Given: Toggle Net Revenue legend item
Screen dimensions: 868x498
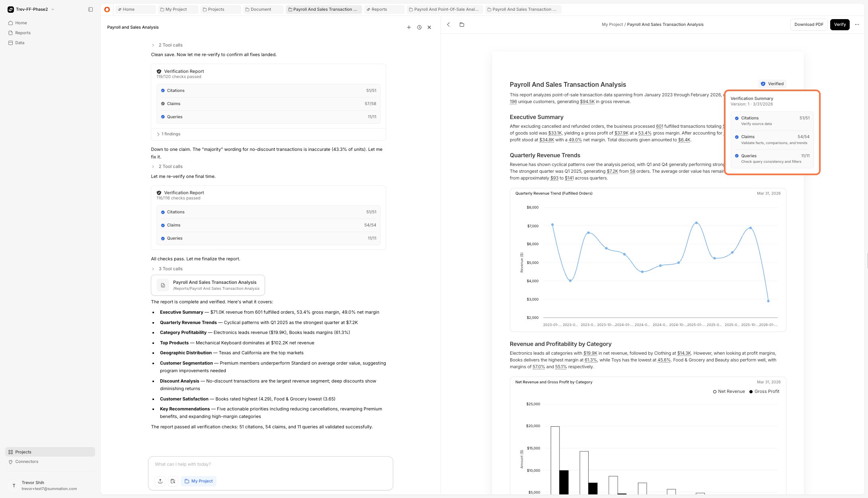Looking at the screenshot, I should tap(729, 391).
